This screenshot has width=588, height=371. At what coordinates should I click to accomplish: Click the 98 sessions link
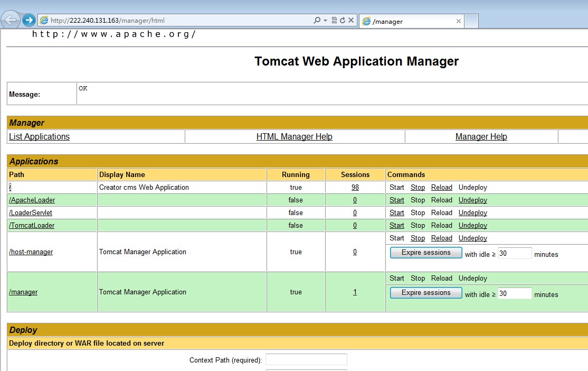(x=355, y=187)
